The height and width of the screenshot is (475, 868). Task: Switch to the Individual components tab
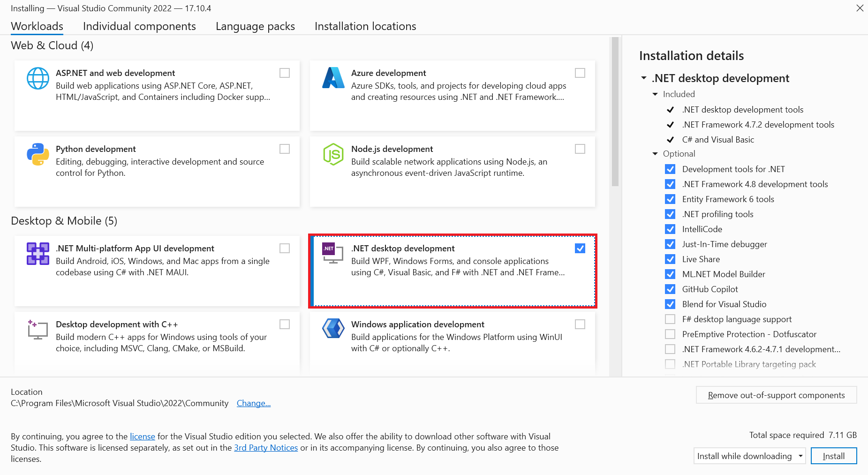(x=139, y=26)
